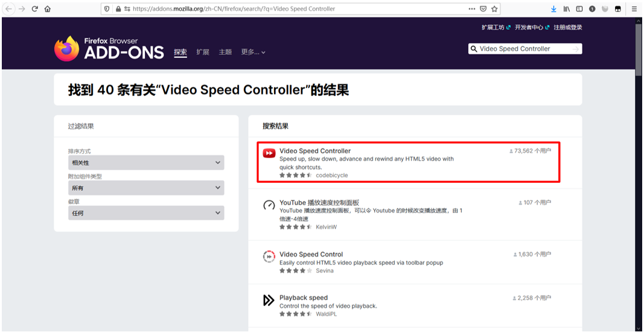Open the 排序方式 sort dropdown
The height and width of the screenshot is (332, 644).
pyautogui.click(x=146, y=163)
